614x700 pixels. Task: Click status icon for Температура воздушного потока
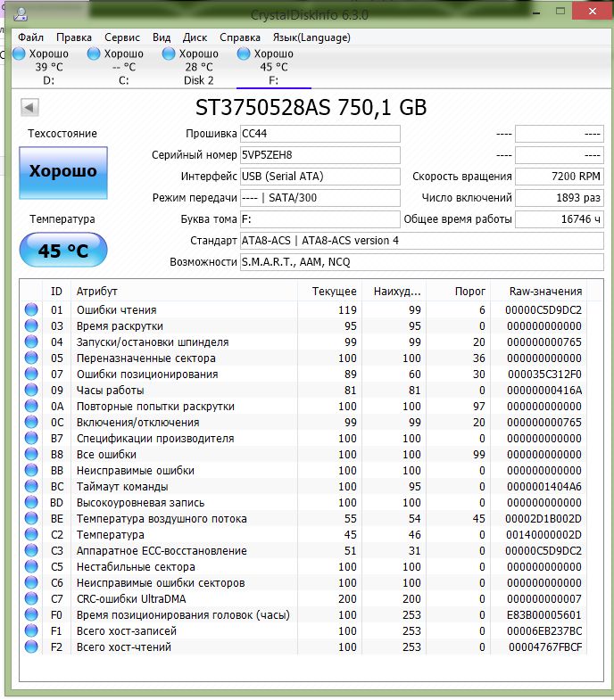pos(31,518)
